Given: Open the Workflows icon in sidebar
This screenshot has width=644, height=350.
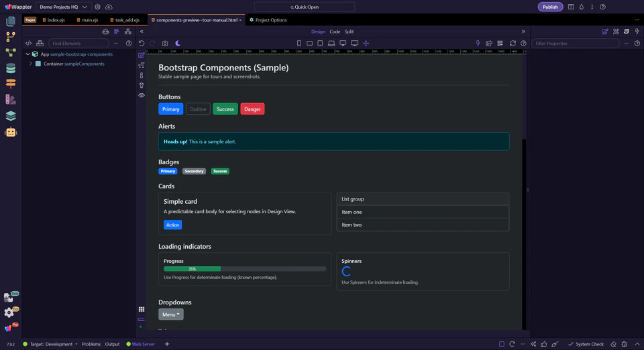Looking at the screenshot, I should click(x=11, y=52).
